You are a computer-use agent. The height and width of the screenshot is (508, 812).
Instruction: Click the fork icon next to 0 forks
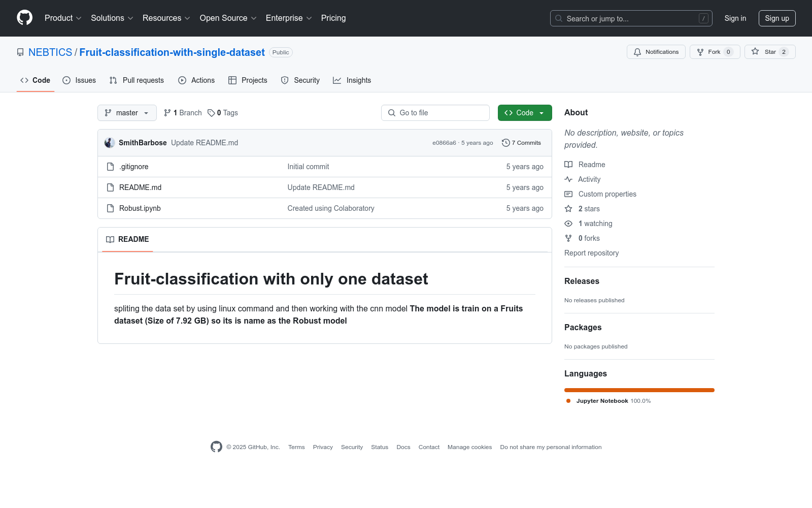568,238
